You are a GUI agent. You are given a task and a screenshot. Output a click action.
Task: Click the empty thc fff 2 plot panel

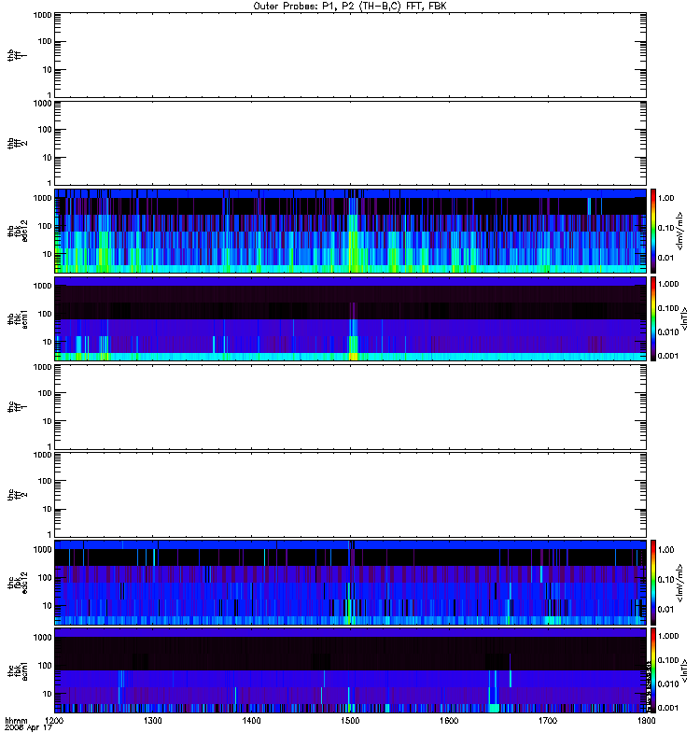tap(350, 495)
